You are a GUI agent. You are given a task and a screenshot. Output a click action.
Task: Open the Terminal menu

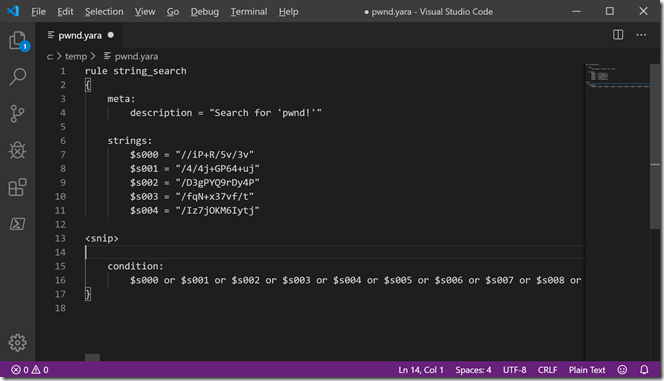point(249,12)
